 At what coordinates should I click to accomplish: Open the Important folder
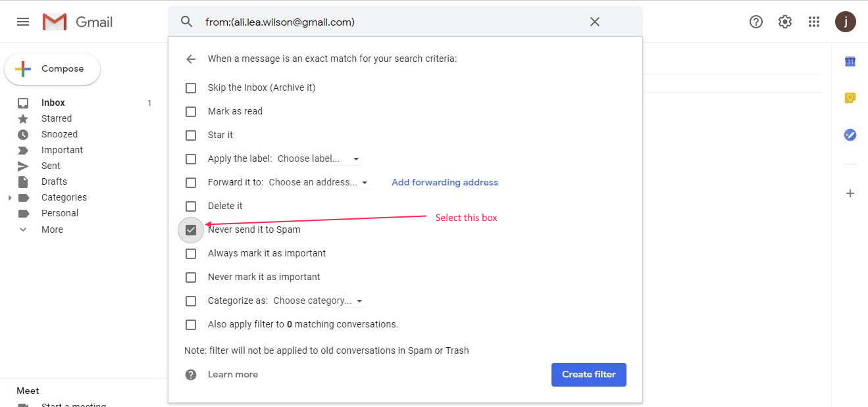tap(62, 150)
